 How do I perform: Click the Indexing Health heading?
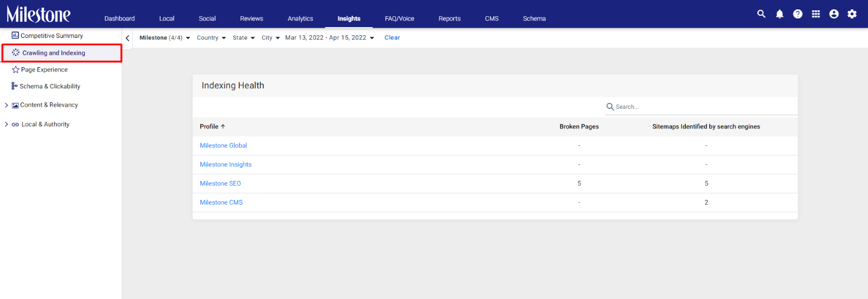[x=233, y=86]
